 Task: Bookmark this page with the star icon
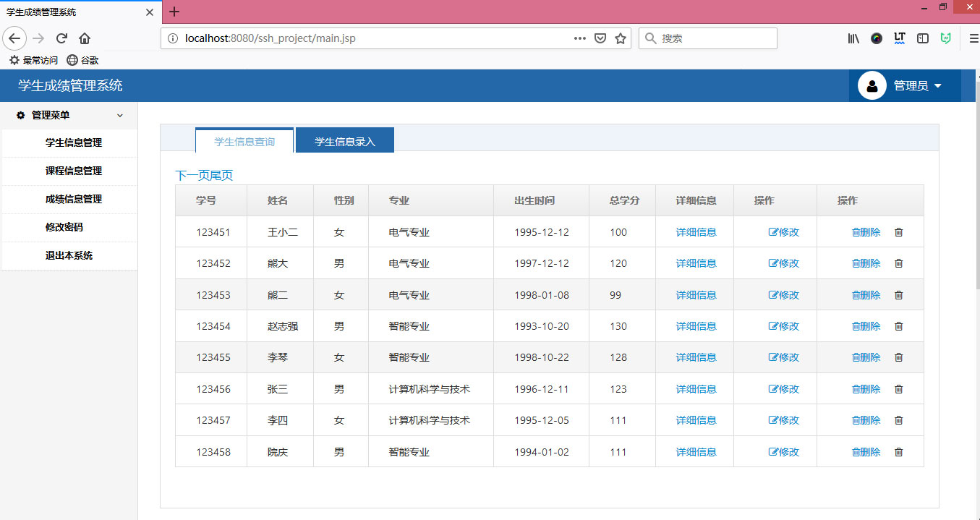[x=621, y=38]
